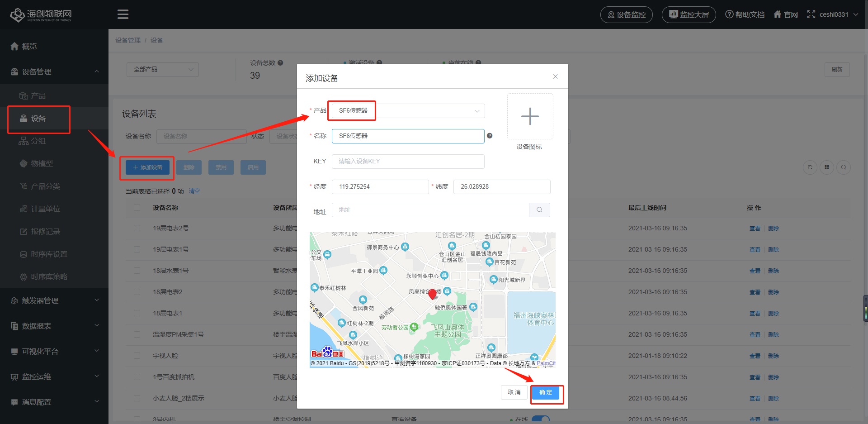Click 查看 for 小麦人脸_2楼展示 row
Screen dimensions: 868x424
tap(755, 399)
